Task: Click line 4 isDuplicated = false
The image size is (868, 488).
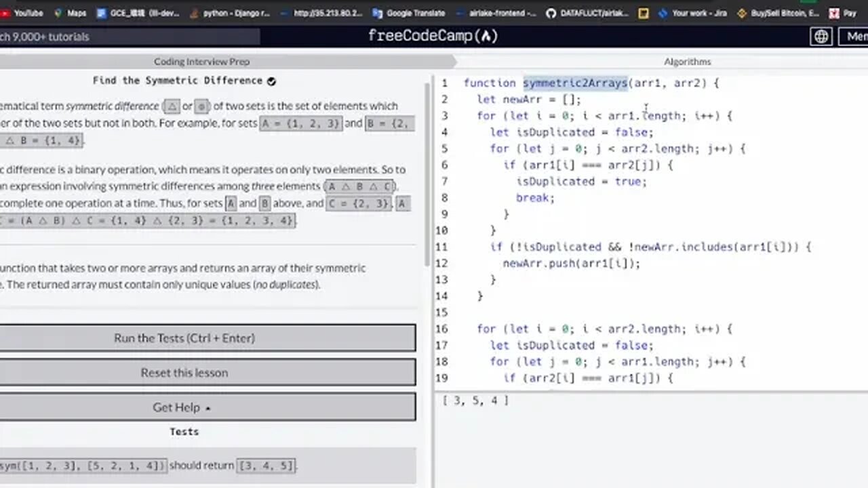Action: pyautogui.click(x=572, y=132)
